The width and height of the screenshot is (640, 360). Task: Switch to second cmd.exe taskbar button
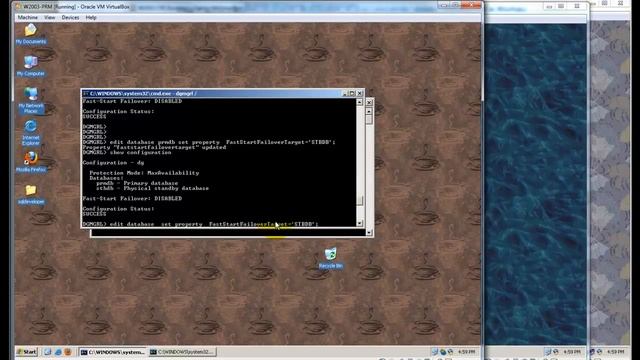(182, 352)
